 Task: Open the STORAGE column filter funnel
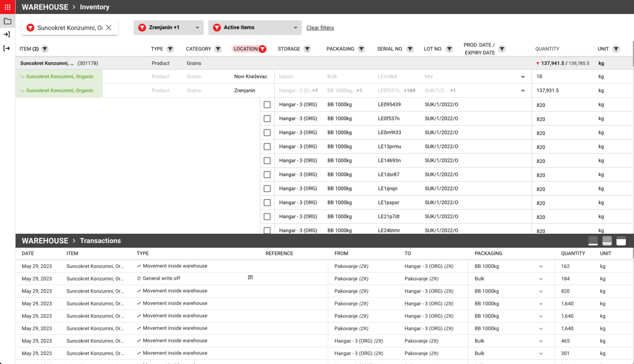tap(307, 49)
